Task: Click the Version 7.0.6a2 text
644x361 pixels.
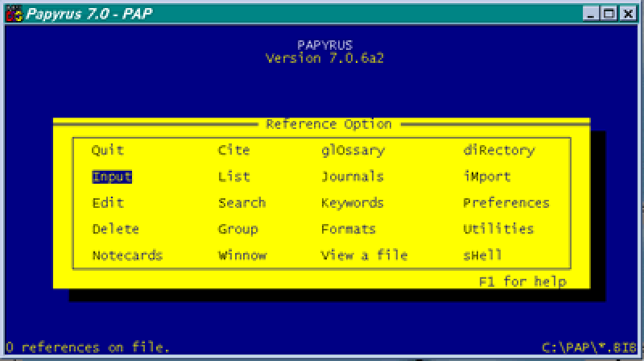Action: (x=324, y=58)
